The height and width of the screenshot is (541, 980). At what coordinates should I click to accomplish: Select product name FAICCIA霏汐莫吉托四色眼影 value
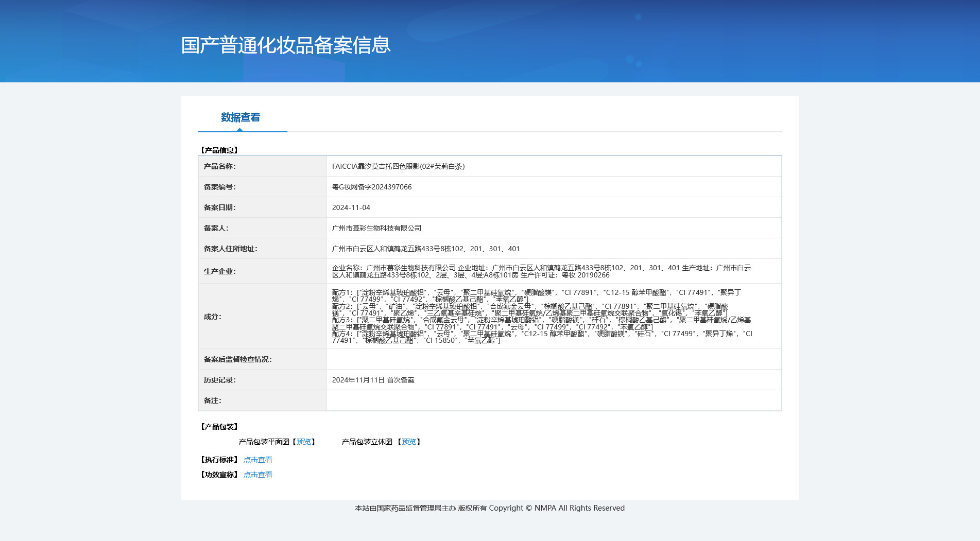point(399,166)
